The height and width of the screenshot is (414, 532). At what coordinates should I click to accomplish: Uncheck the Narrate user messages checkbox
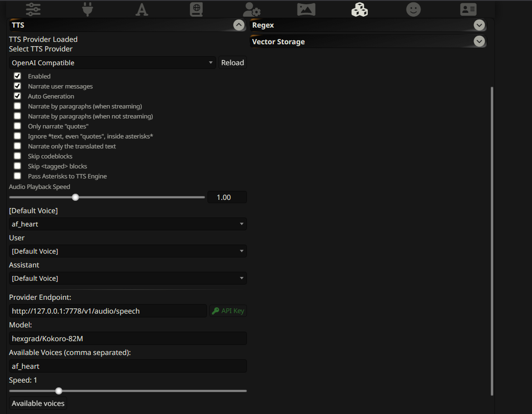[x=18, y=86]
